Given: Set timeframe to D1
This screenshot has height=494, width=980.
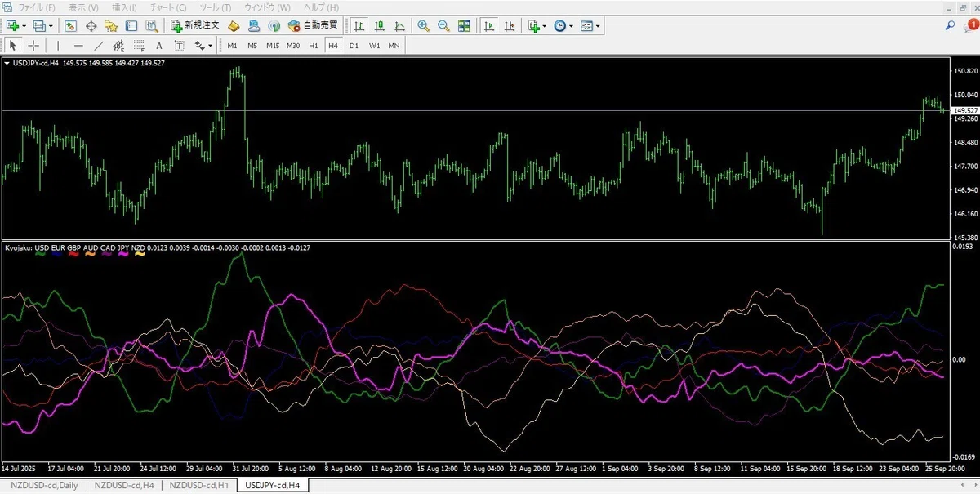Looking at the screenshot, I should [354, 46].
